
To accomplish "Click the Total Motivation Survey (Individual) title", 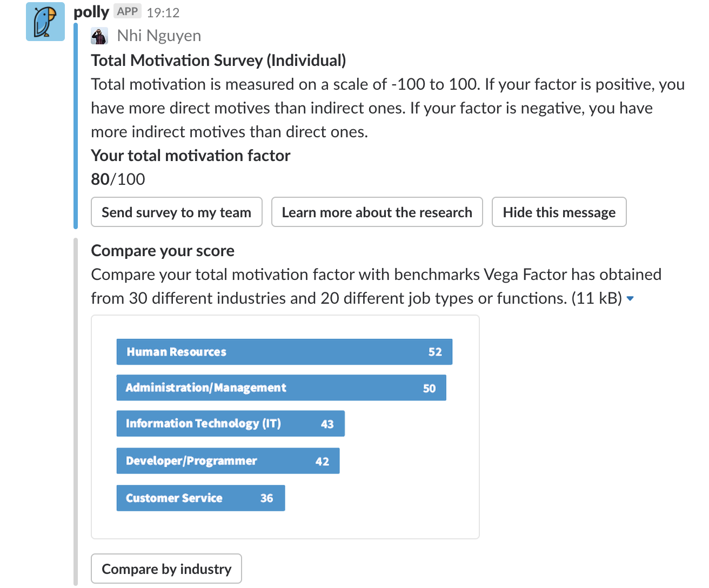I will point(218,60).
